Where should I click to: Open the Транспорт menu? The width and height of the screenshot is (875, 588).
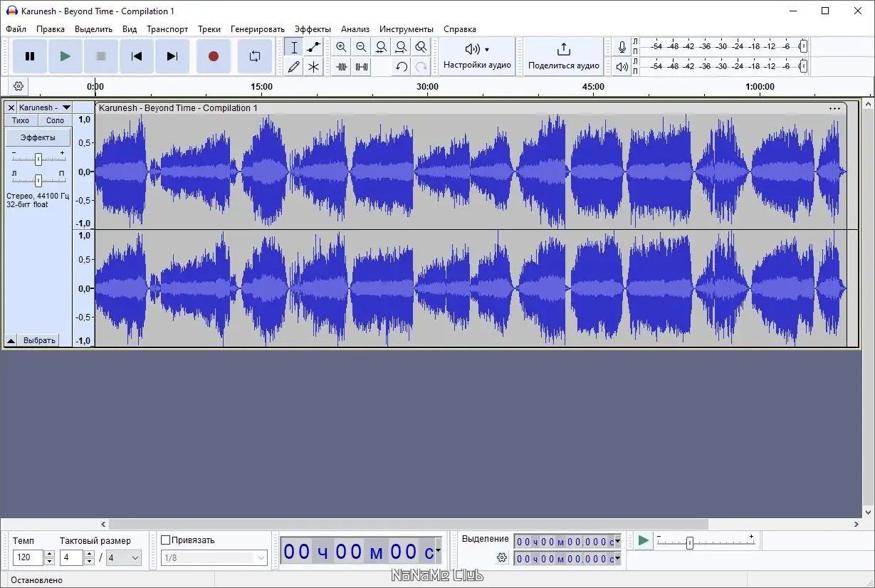167,29
